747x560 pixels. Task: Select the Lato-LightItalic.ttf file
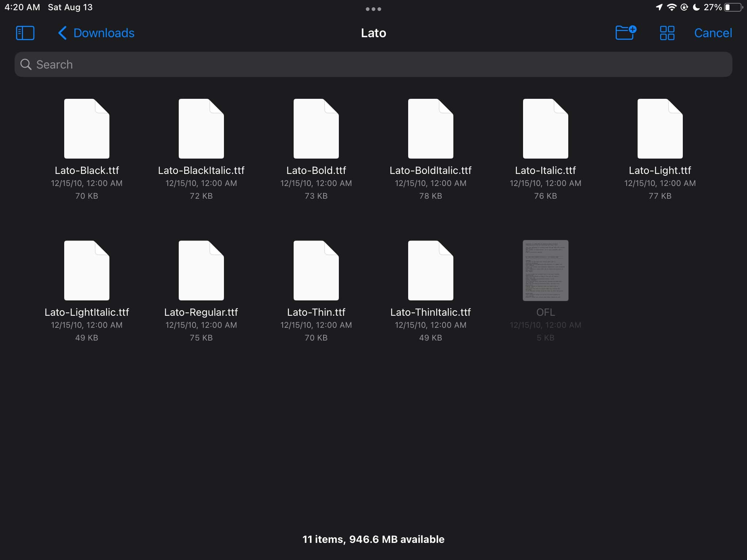86,270
